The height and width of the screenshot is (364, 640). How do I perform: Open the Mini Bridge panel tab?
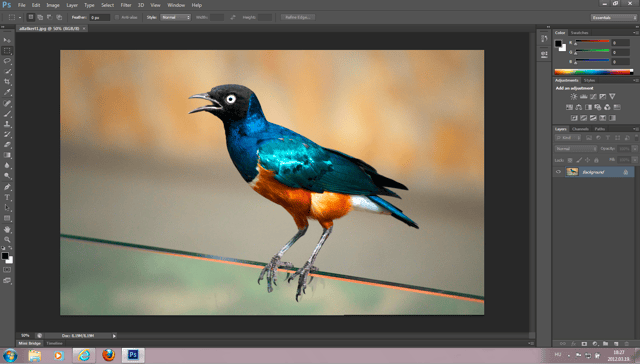(x=29, y=344)
